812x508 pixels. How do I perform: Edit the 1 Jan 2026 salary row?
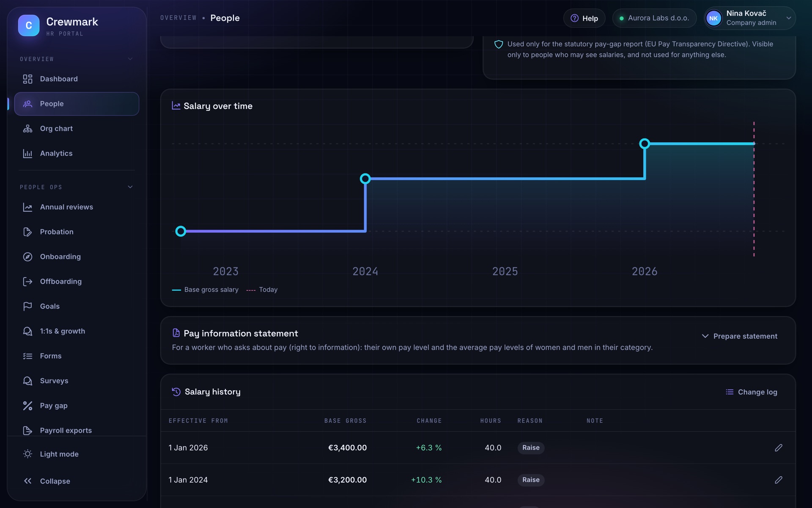[x=779, y=448]
